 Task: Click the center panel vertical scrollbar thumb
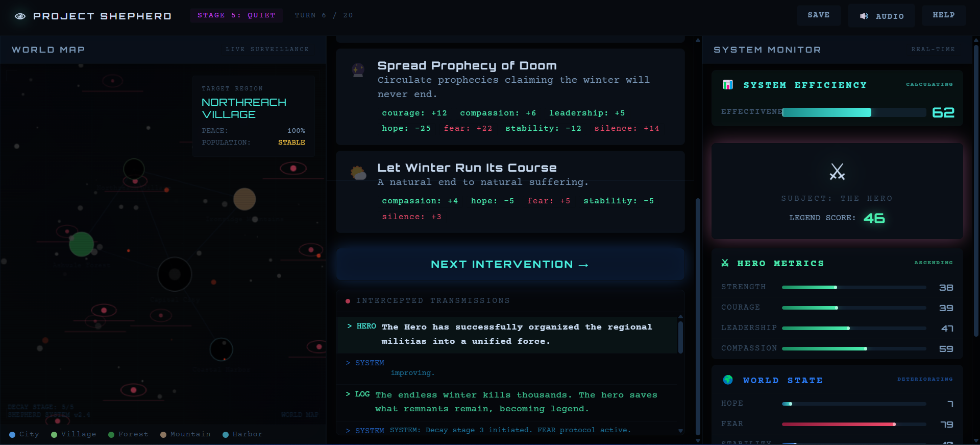698,316
